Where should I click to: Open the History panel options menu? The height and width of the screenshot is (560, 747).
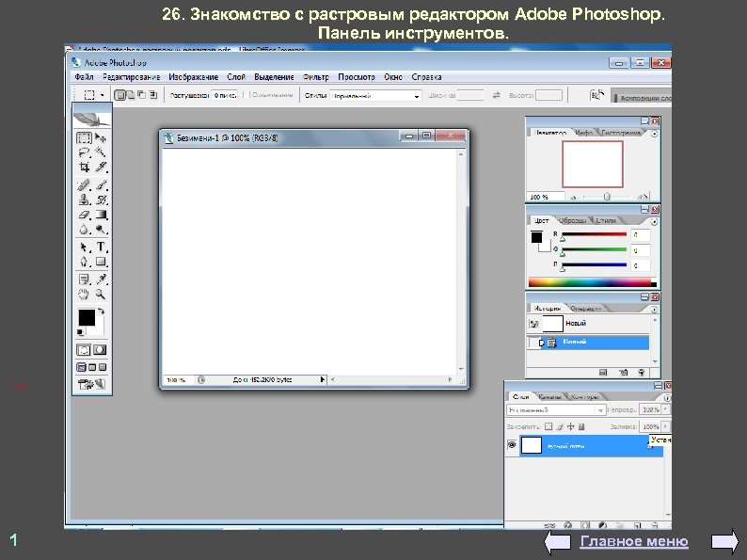tap(655, 310)
